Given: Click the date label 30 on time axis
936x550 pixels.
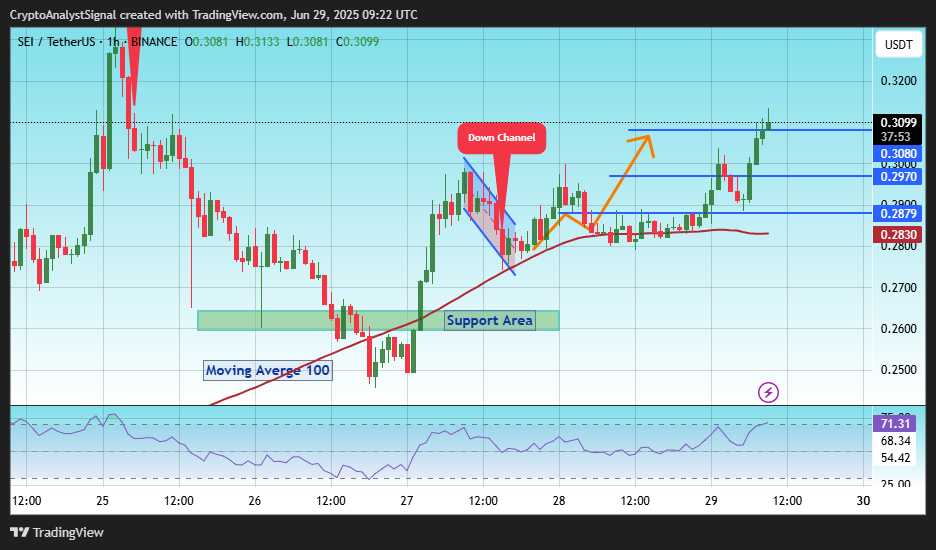Looking at the screenshot, I should [x=863, y=500].
